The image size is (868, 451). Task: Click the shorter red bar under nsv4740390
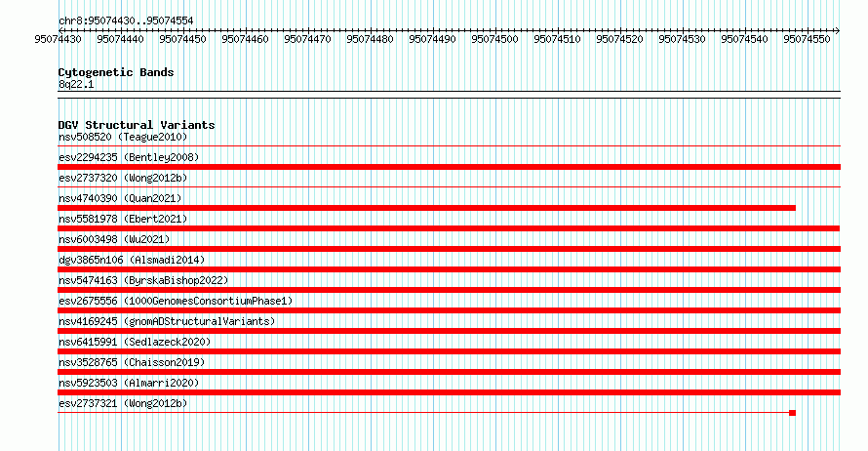click(x=427, y=208)
